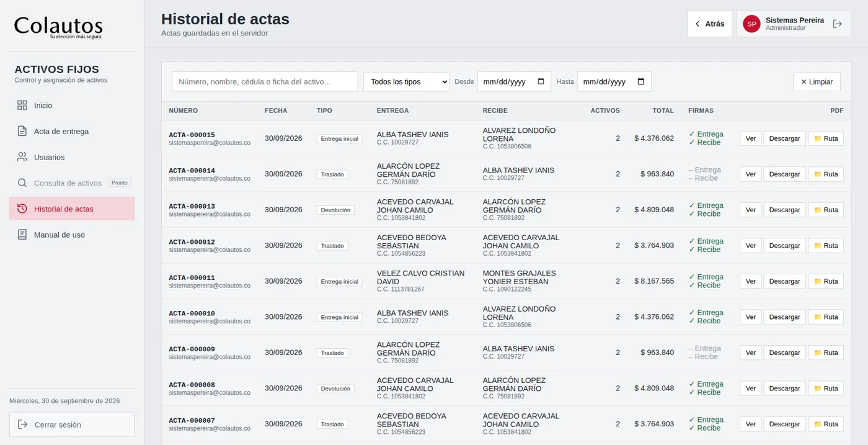Click MONTES GRAJALES YONIER ESTEBAN name
This screenshot has width=868, height=445.
tap(520, 277)
